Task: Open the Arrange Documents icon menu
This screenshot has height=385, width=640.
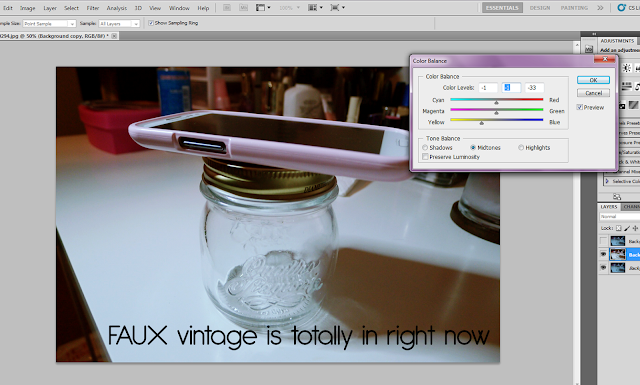Action: [315, 8]
